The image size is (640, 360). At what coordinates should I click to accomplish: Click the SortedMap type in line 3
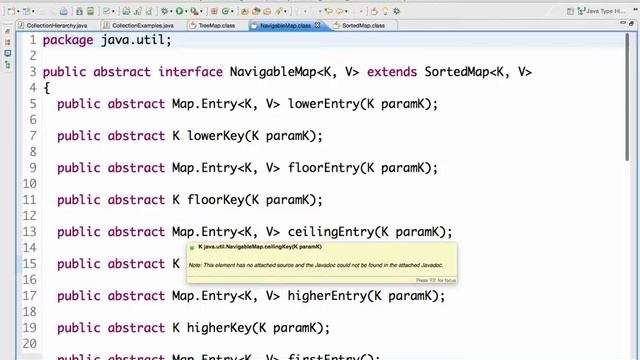457,72
